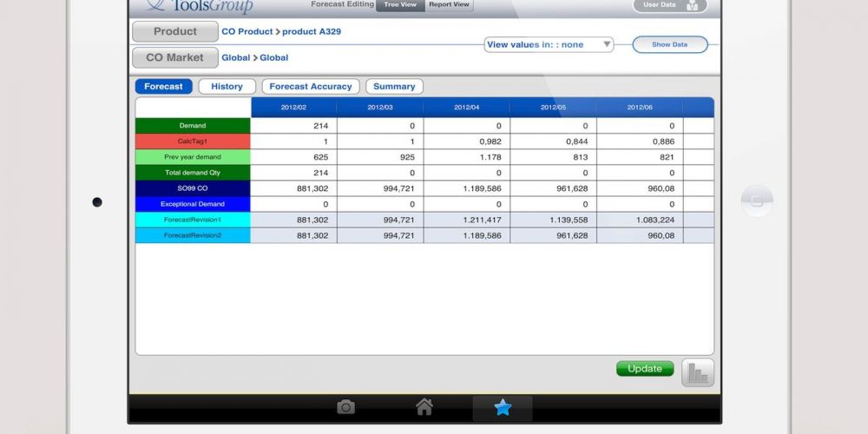The image size is (868, 434).
Task: Open the User Data button
Action: tap(669, 5)
